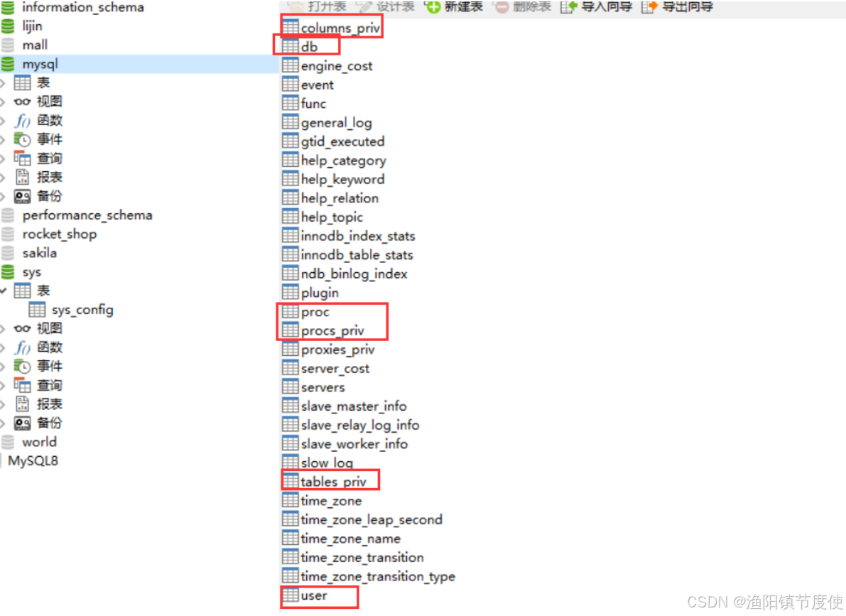Image resolution: width=846 pixels, height=616 pixels.
Task: Click the New Table (新建表) toolbar button
Action: coord(454,6)
